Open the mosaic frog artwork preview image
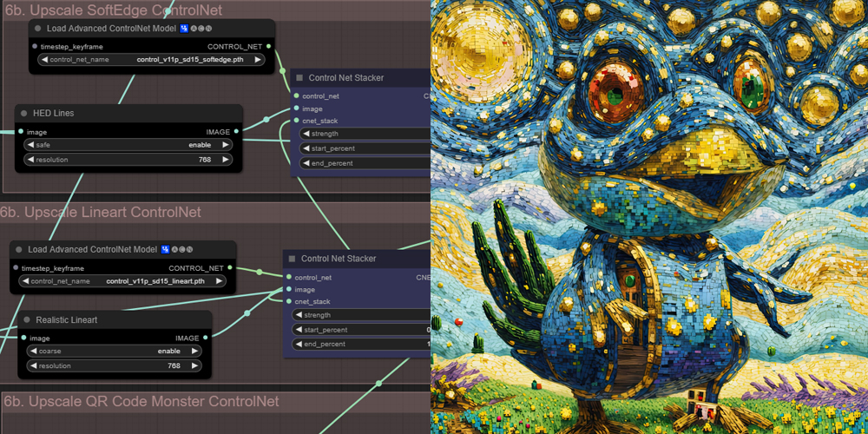Viewport: 868px width, 434px height. 649,217
